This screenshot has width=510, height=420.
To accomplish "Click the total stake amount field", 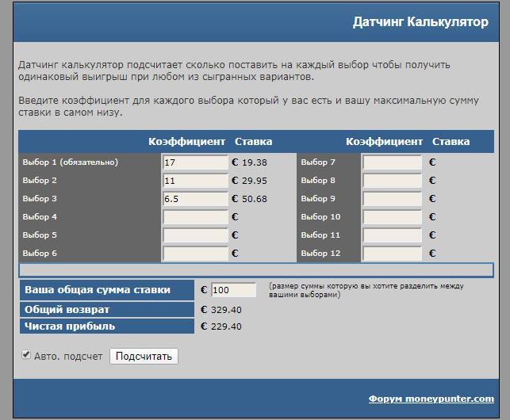I will pos(233,290).
